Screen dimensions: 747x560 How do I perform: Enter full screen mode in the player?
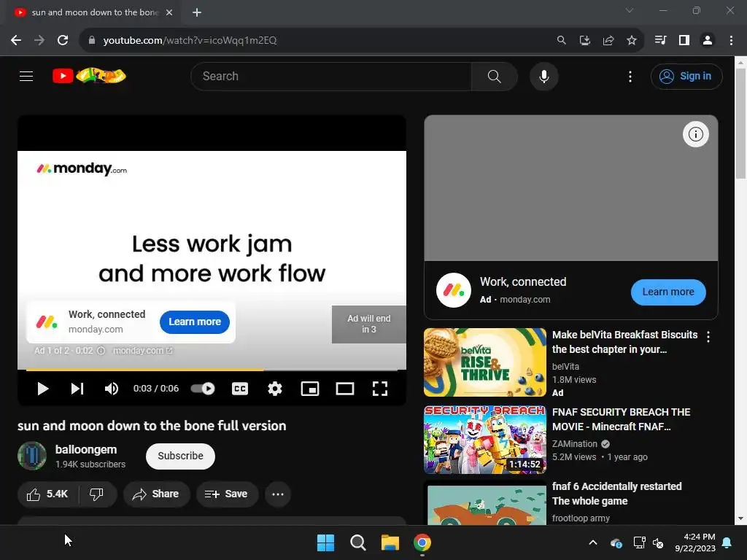click(x=379, y=389)
